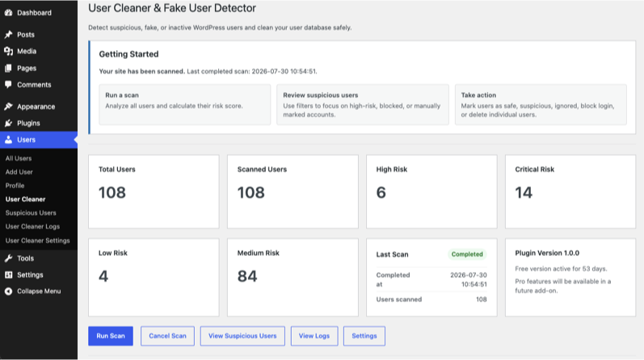
Task: Click the Plugins plug icon
Action: [8, 123]
